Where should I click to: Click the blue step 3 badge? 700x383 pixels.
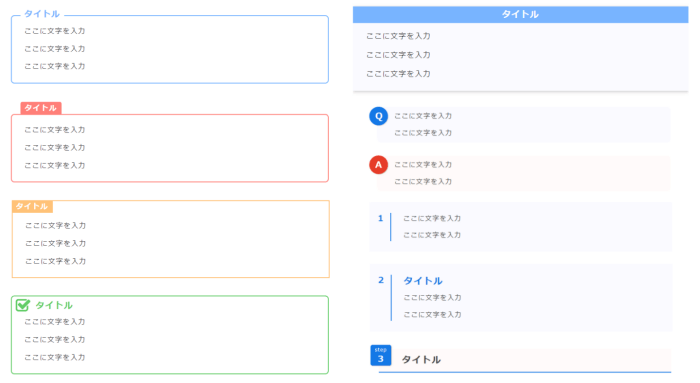click(381, 355)
